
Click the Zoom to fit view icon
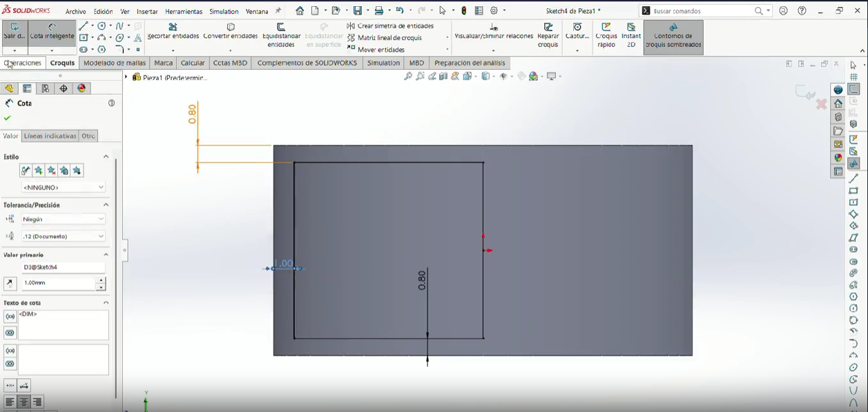click(408, 77)
